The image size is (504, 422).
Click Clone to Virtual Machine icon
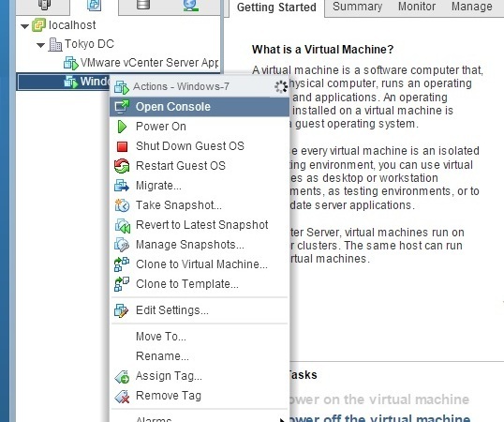pyautogui.click(x=122, y=264)
